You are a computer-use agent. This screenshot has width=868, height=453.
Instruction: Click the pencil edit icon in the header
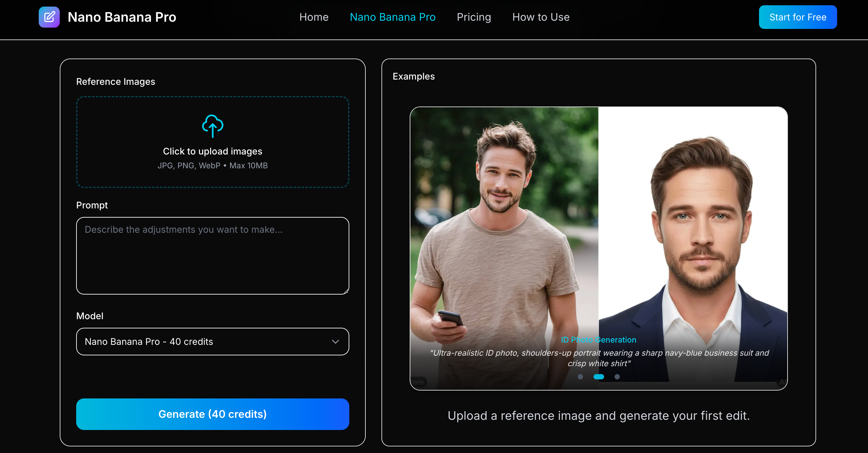pos(49,17)
